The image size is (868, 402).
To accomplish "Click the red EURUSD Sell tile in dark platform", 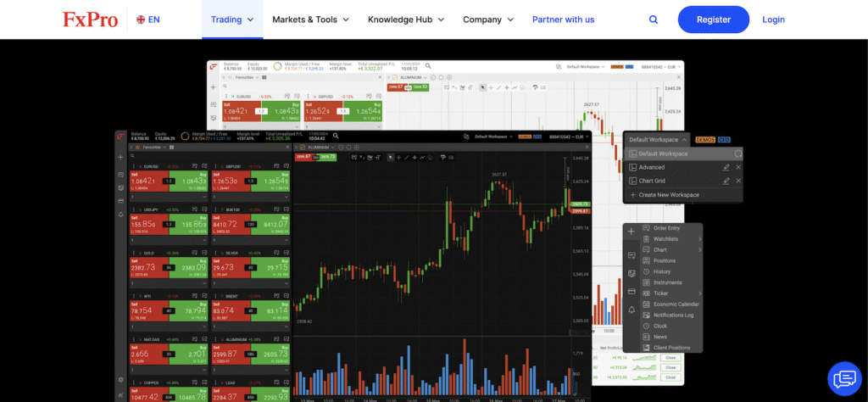I will [149, 181].
